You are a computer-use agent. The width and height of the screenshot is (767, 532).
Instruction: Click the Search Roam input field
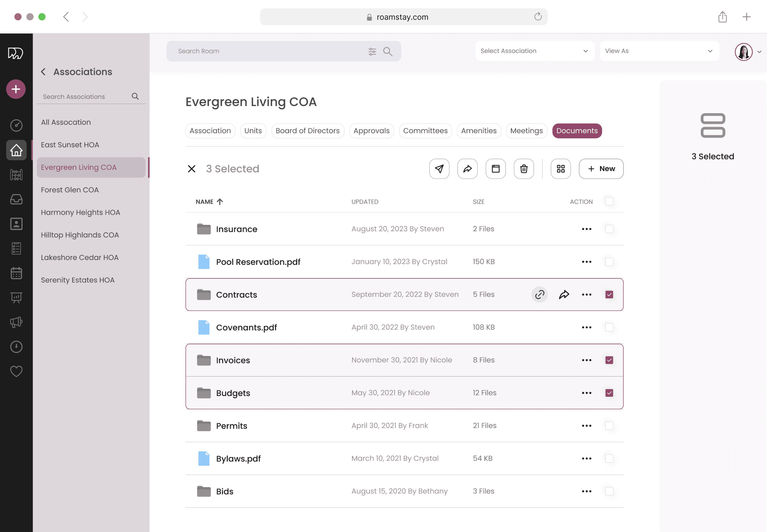click(267, 51)
